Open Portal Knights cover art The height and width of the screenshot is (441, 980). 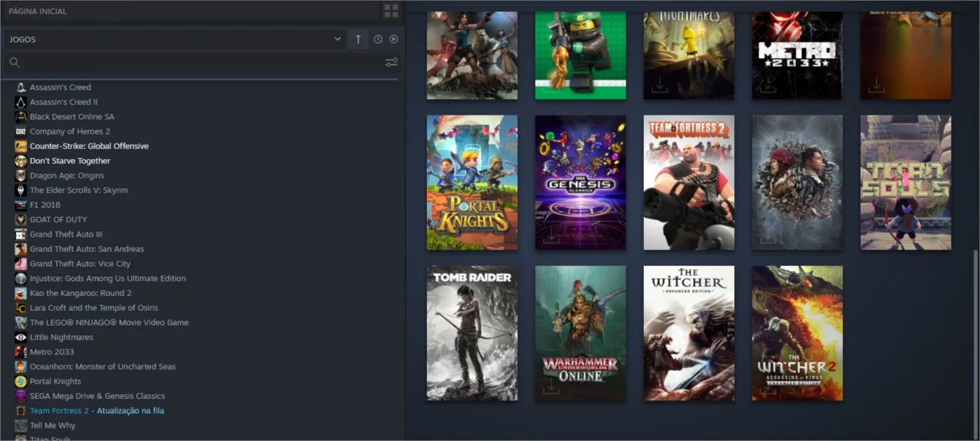472,183
